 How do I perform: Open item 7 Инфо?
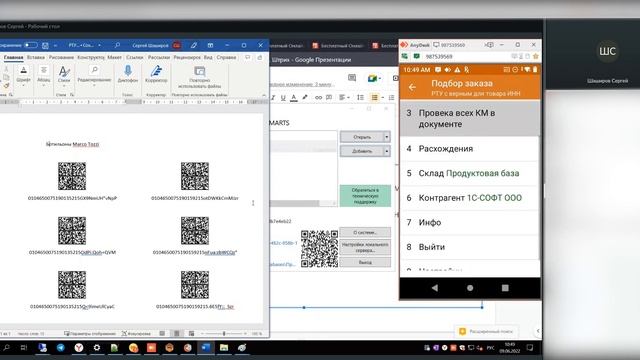click(x=470, y=222)
